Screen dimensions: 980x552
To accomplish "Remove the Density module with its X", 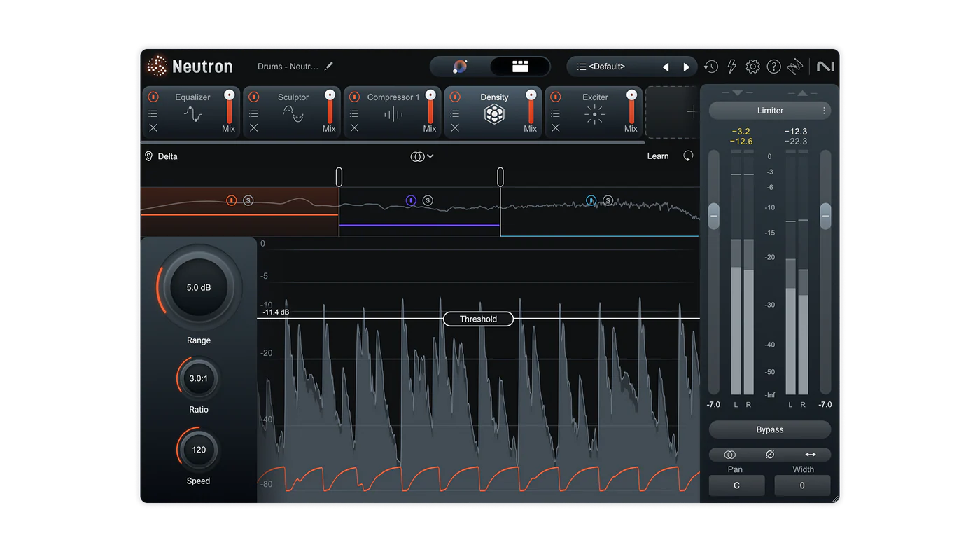I will 455,128.
